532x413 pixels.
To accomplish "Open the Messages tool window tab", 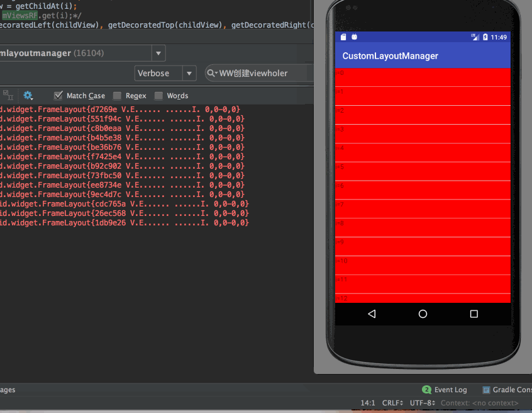I will 7,390.
